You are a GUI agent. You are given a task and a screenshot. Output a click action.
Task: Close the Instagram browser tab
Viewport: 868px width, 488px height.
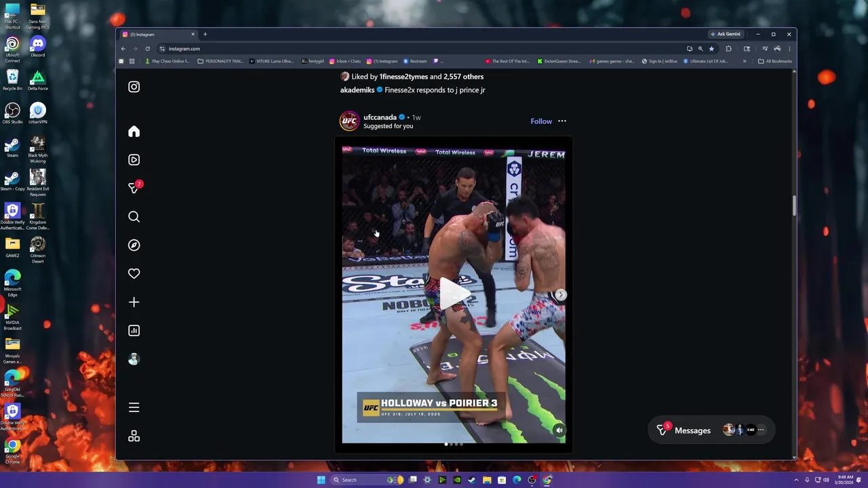(193, 34)
